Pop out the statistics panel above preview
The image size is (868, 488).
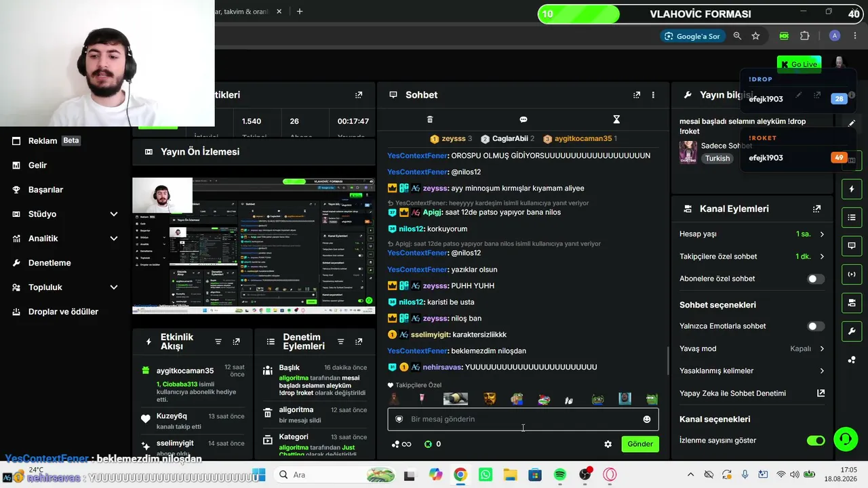click(x=358, y=95)
